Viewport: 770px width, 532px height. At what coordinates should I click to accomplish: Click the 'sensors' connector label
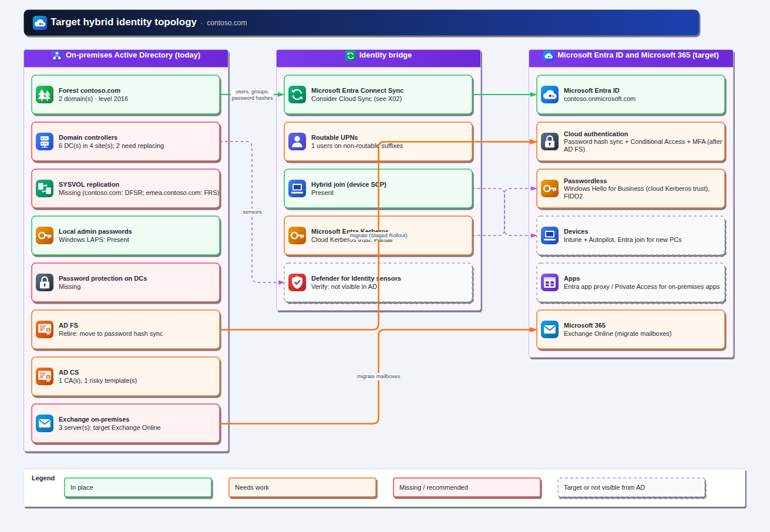(x=252, y=212)
